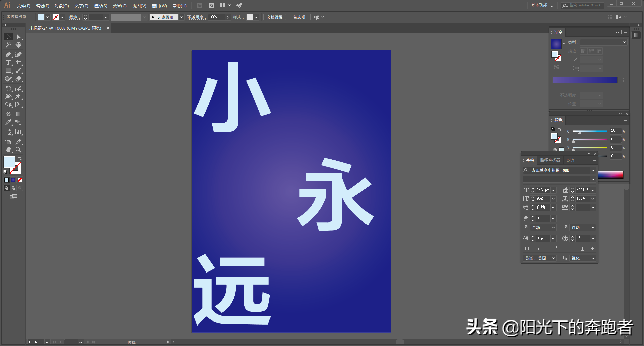Select the Lasso tool

point(19,45)
